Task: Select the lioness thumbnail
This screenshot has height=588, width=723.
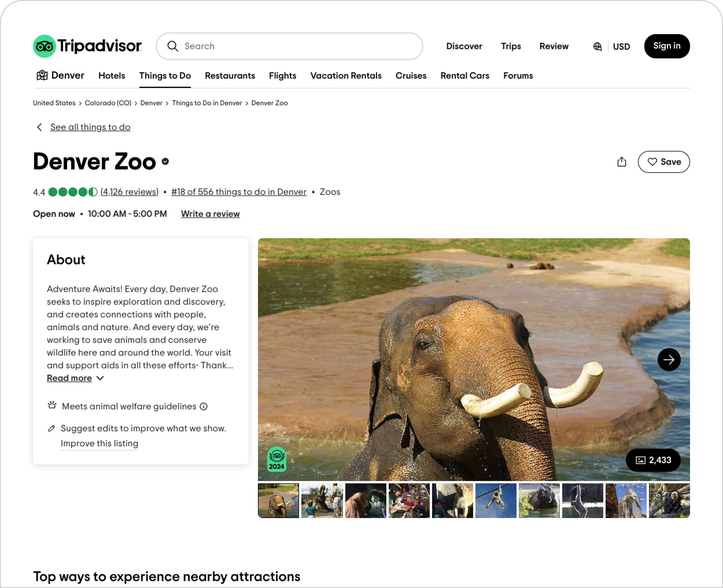Action: [452, 501]
